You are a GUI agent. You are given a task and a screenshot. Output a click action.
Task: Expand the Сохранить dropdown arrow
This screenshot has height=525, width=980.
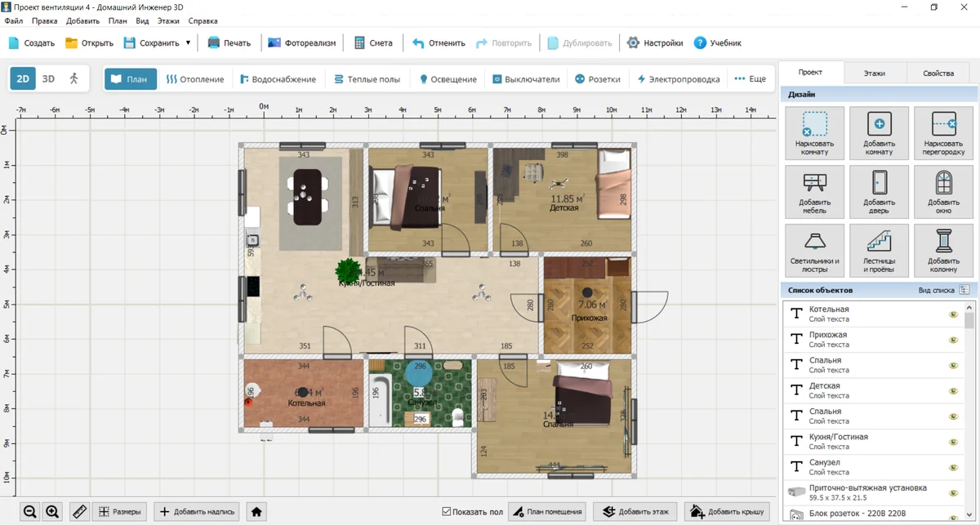pos(188,43)
